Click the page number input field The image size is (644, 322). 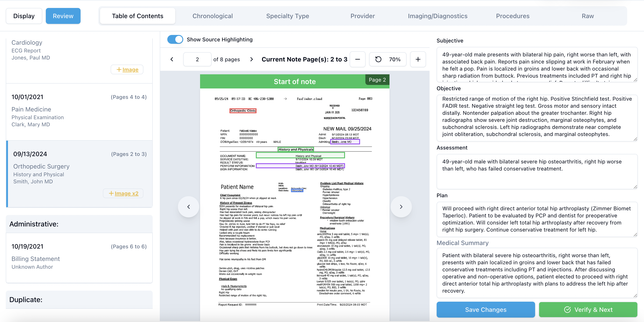coord(197,59)
